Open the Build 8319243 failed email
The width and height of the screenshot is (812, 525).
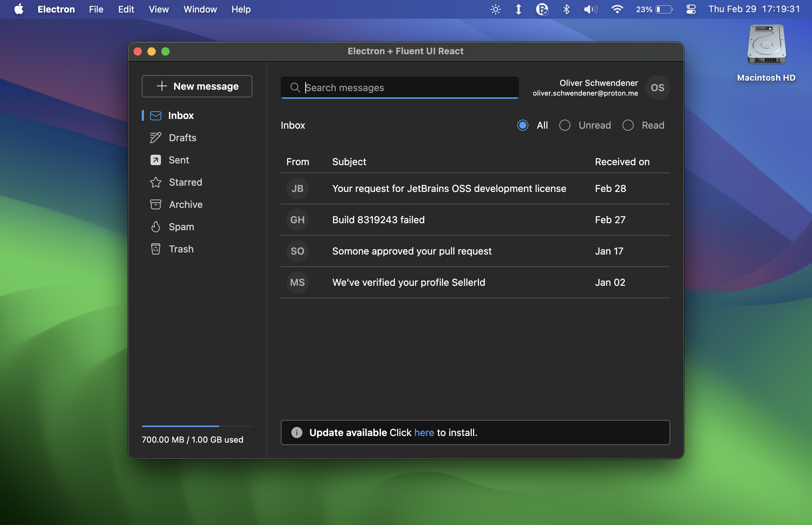pos(378,220)
